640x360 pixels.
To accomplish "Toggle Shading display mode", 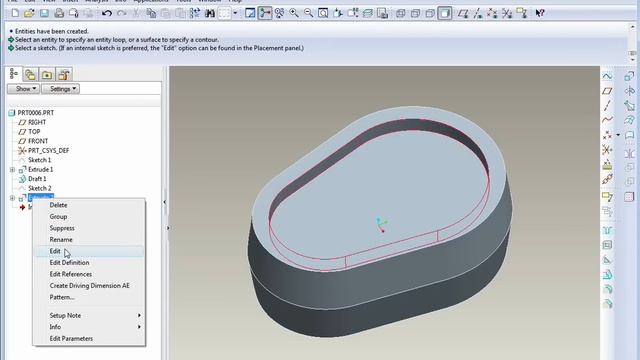I will pos(445,13).
